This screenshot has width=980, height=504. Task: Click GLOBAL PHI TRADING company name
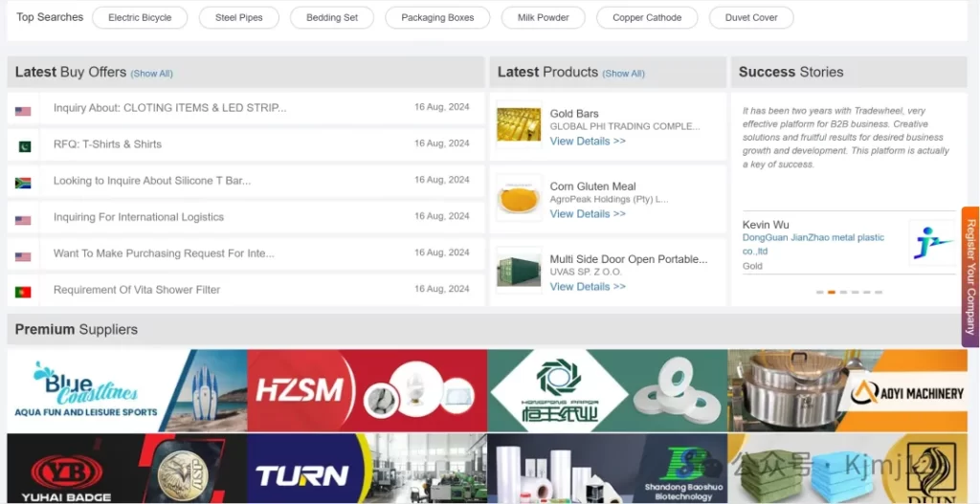625,126
